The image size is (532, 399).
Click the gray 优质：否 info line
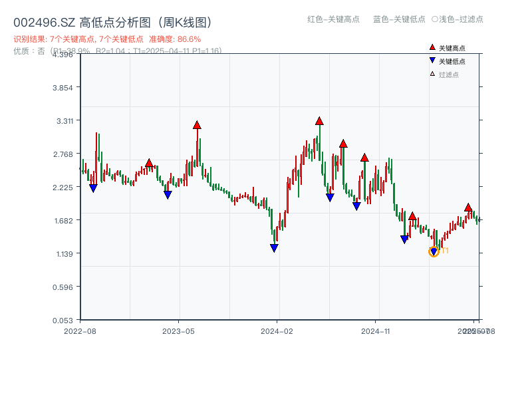(x=118, y=51)
